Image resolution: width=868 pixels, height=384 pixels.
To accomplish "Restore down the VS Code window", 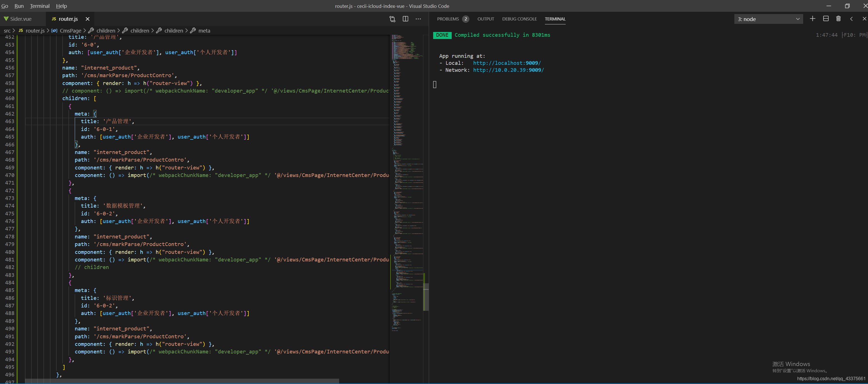I will click(847, 6).
